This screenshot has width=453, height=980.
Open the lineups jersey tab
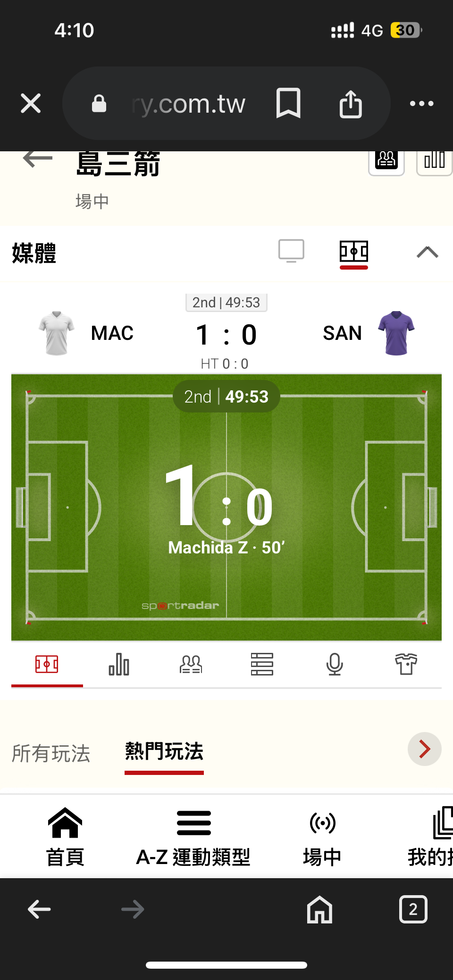click(x=406, y=665)
